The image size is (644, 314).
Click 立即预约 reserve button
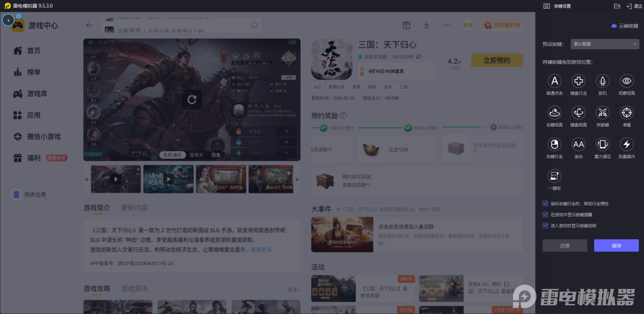(x=497, y=61)
